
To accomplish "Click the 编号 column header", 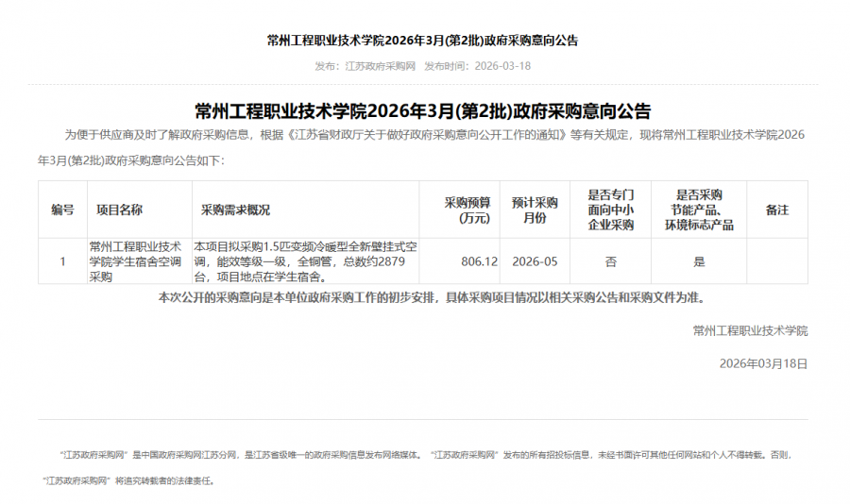I will [62, 210].
